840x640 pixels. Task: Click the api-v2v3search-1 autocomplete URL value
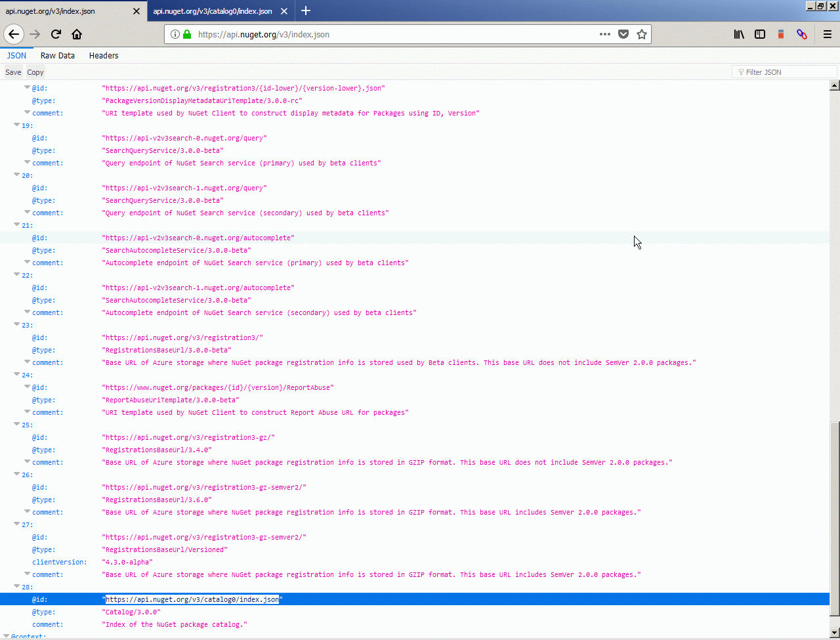pyautogui.click(x=198, y=288)
